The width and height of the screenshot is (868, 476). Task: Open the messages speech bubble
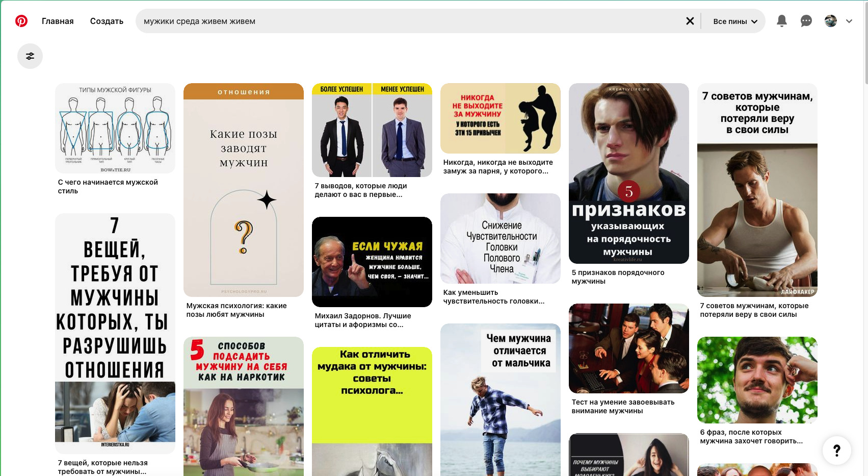click(806, 21)
